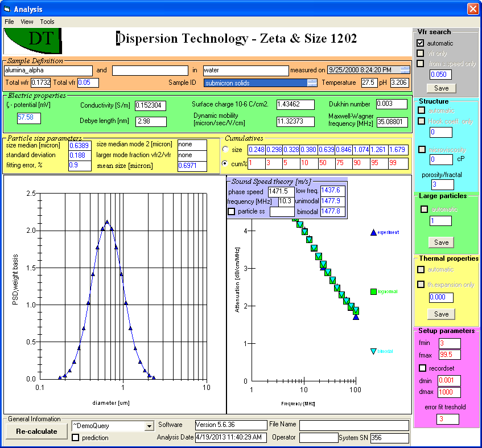Click the Dukhin number 0.003 field
This screenshot has width=482, height=448.
point(392,104)
